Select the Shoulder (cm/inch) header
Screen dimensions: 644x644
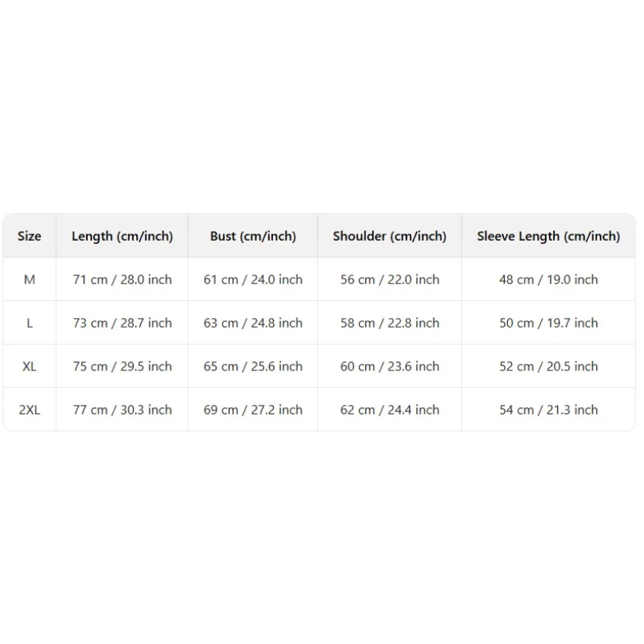tap(390, 236)
